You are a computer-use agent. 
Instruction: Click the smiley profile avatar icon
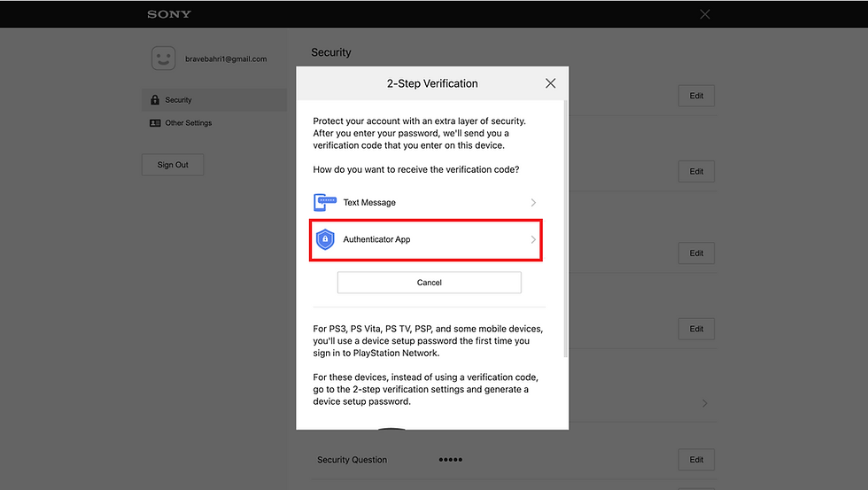coord(163,58)
